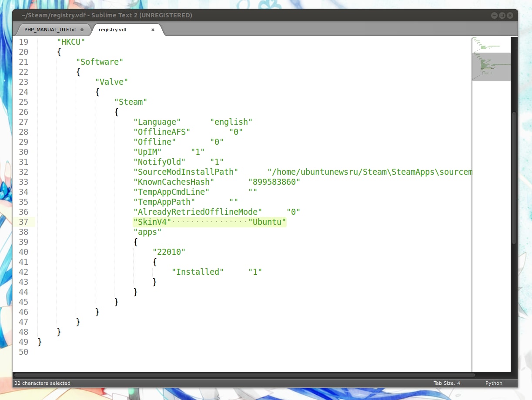Click the "NotifyOld" key
The height and width of the screenshot is (400, 532).
click(x=159, y=162)
